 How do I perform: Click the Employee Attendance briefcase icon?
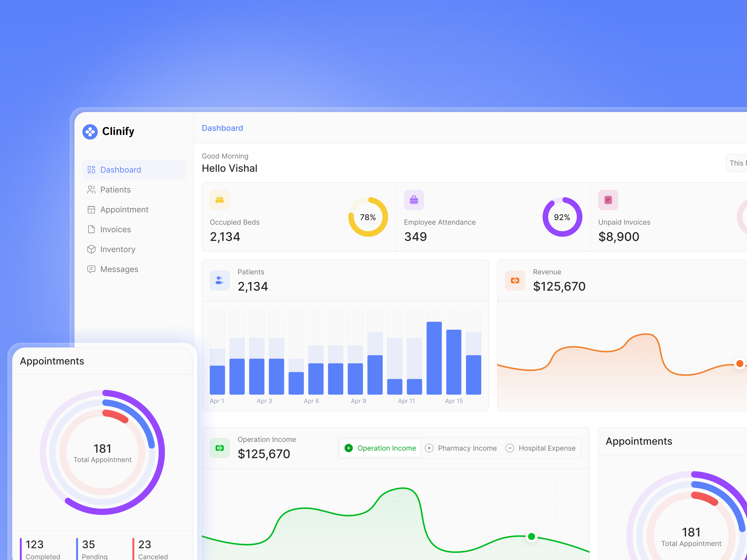pyautogui.click(x=414, y=200)
